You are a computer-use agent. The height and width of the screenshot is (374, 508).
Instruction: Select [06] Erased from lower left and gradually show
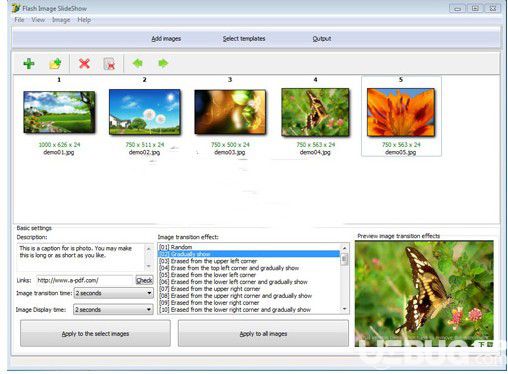click(249, 282)
